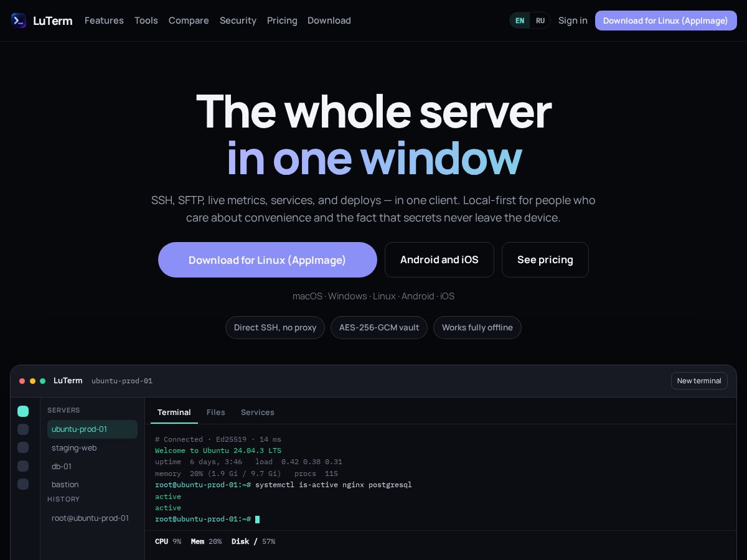Switch to the Terminal tab
This screenshot has height=560, width=747.
[x=174, y=413]
